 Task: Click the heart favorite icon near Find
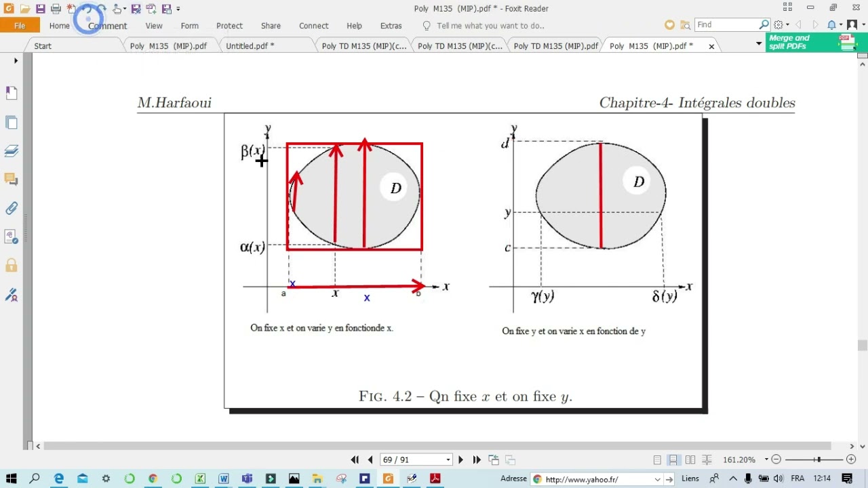click(670, 25)
